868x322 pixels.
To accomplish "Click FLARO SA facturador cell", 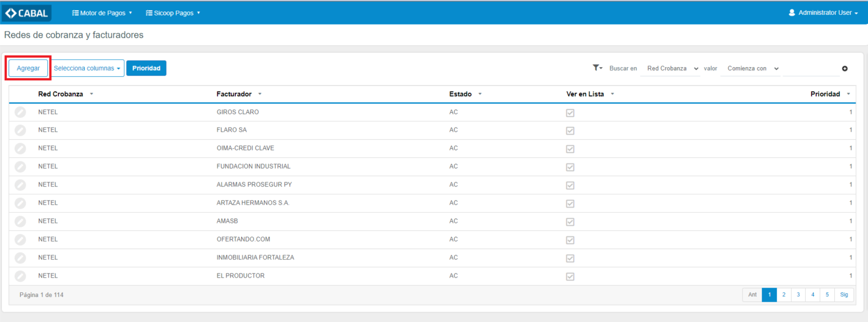I will coord(231,130).
